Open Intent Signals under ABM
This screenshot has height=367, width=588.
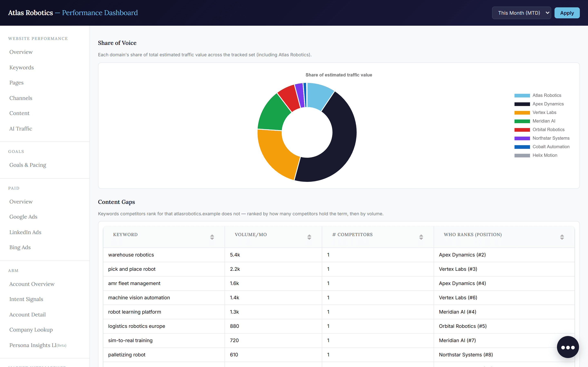coord(26,299)
